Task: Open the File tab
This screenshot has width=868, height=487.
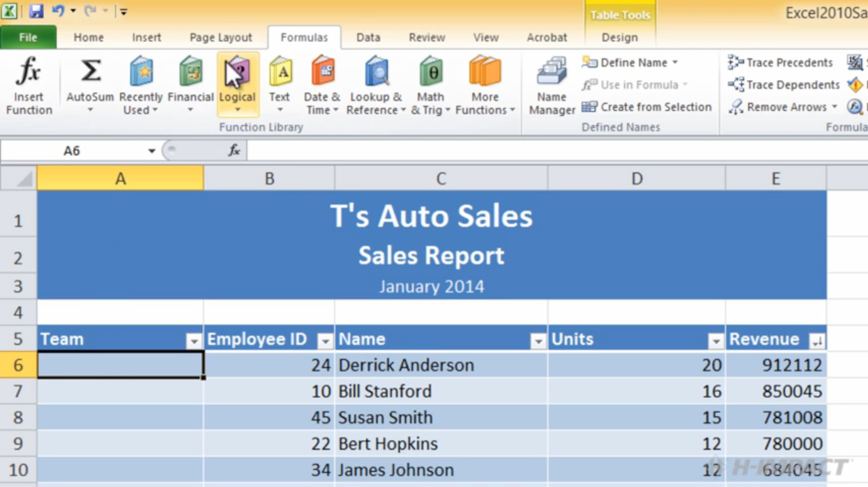Action: [28, 38]
